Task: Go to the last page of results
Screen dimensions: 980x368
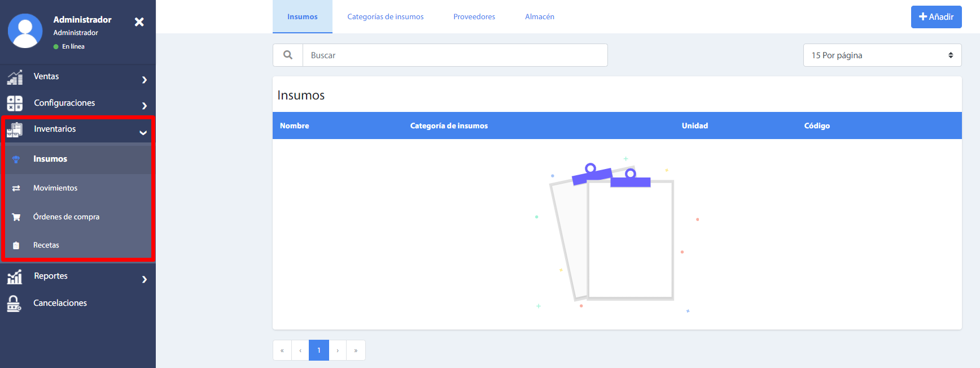Action: point(356,350)
